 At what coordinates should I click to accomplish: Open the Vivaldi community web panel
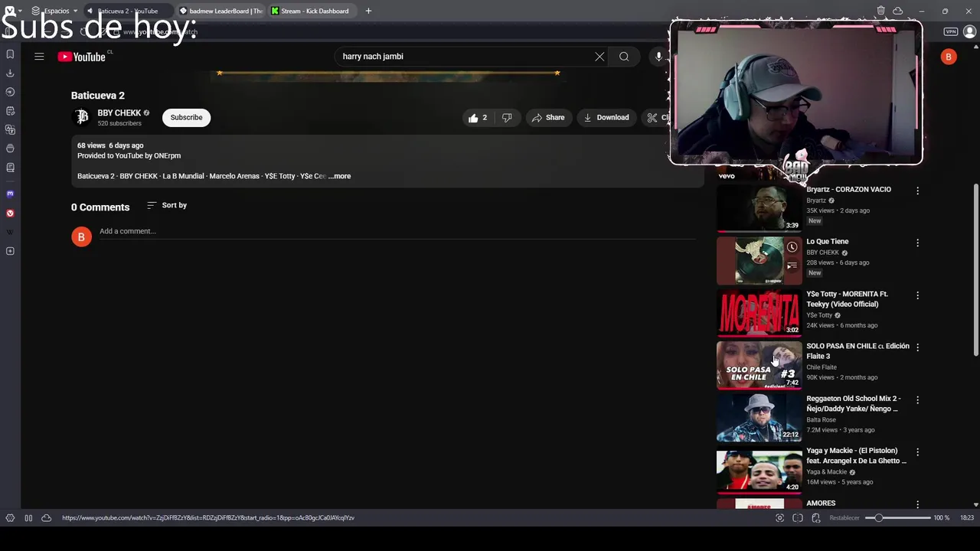click(10, 214)
